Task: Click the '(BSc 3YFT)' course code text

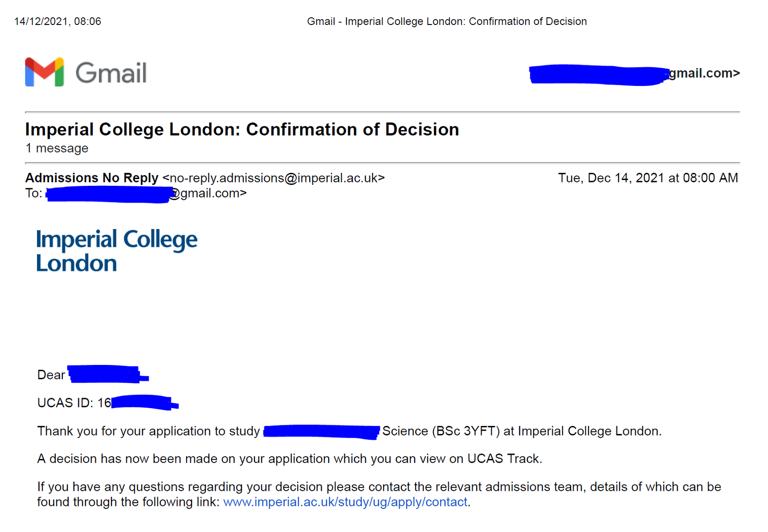Action: point(466,431)
